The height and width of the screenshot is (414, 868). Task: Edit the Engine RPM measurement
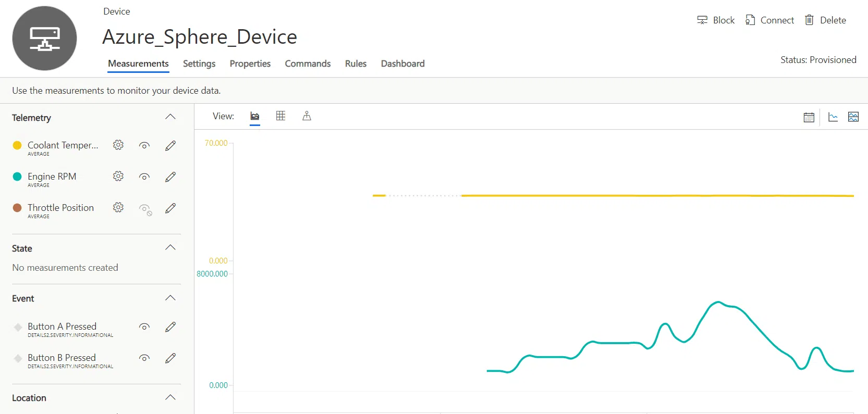[170, 177]
